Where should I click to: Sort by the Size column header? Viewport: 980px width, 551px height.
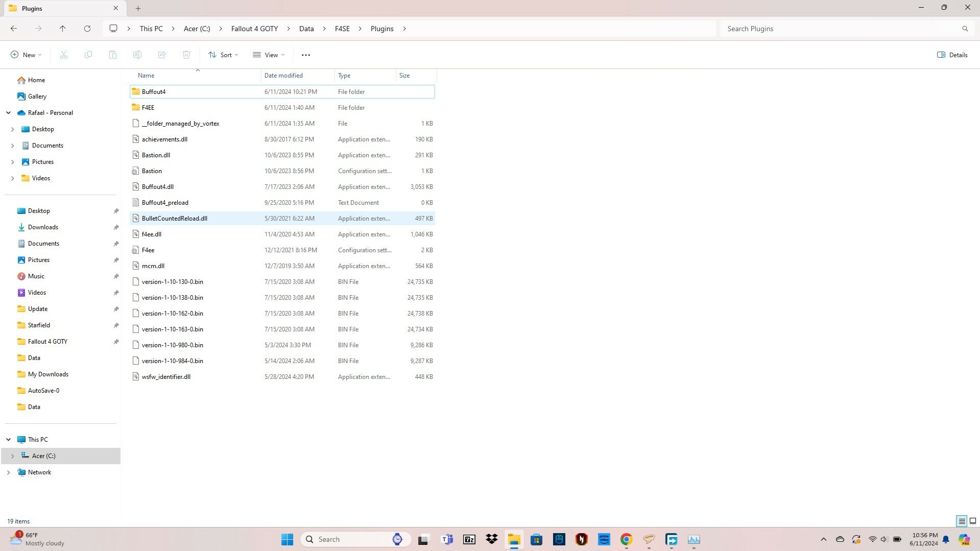416,76
